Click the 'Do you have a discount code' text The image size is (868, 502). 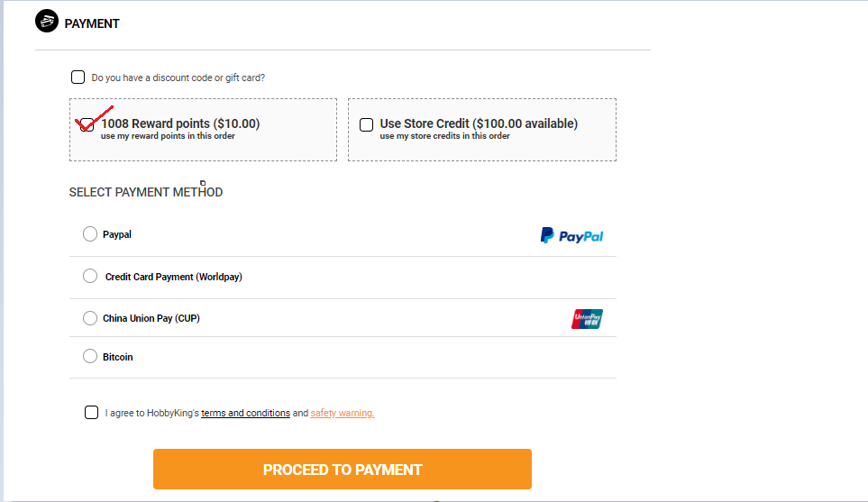click(x=178, y=78)
